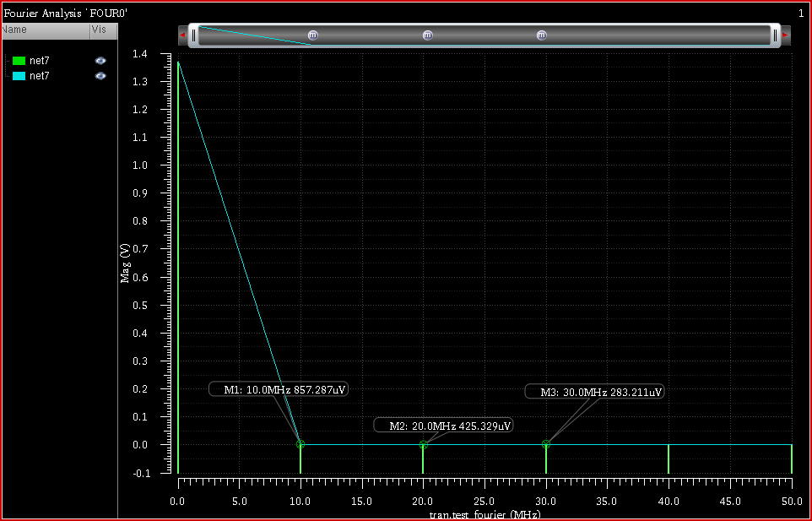Click the 50.0 tick label on x-axis
The width and height of the screenshot is (812, 521).
click(x=791, y=500)
